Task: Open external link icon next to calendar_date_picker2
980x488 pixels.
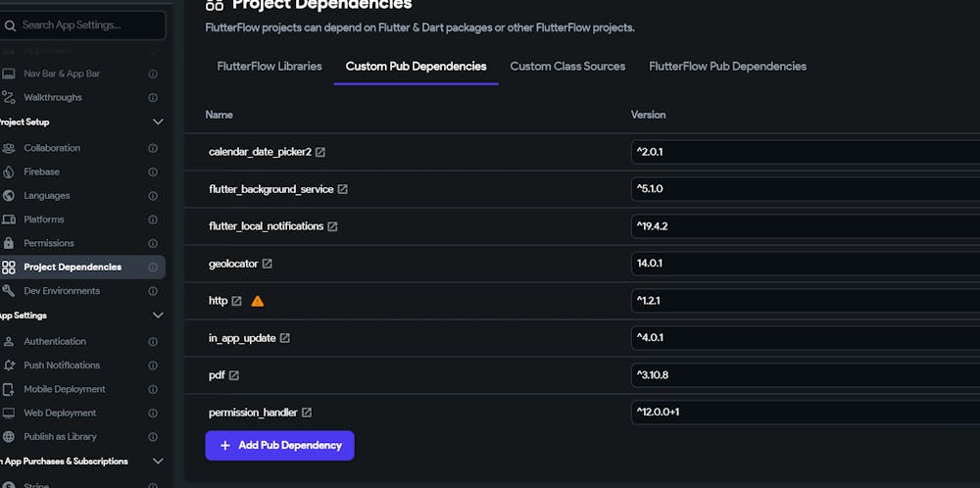Action: click(x=320, y=152)
